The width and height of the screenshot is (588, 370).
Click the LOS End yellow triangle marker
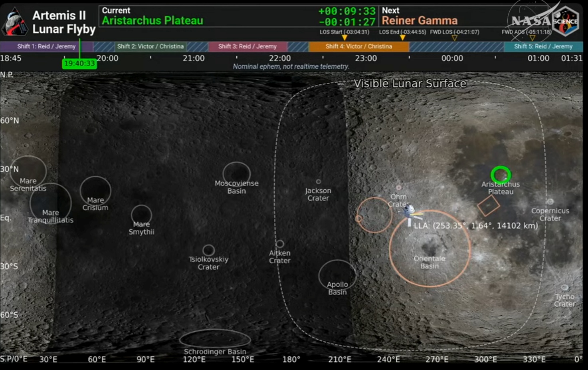tap(402, 38)
